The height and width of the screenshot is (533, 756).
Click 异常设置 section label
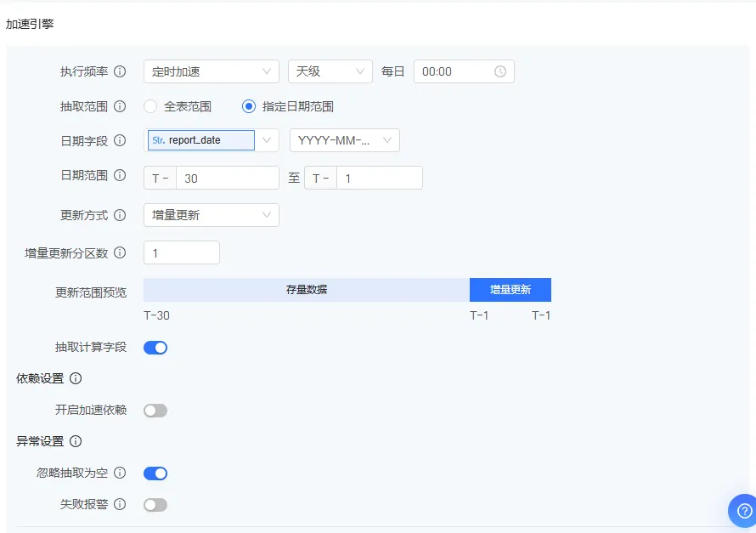coord(40,441)
